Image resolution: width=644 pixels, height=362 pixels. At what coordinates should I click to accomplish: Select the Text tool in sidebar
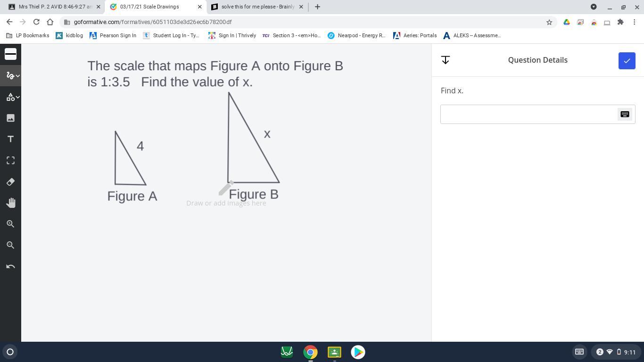(10, 139)
